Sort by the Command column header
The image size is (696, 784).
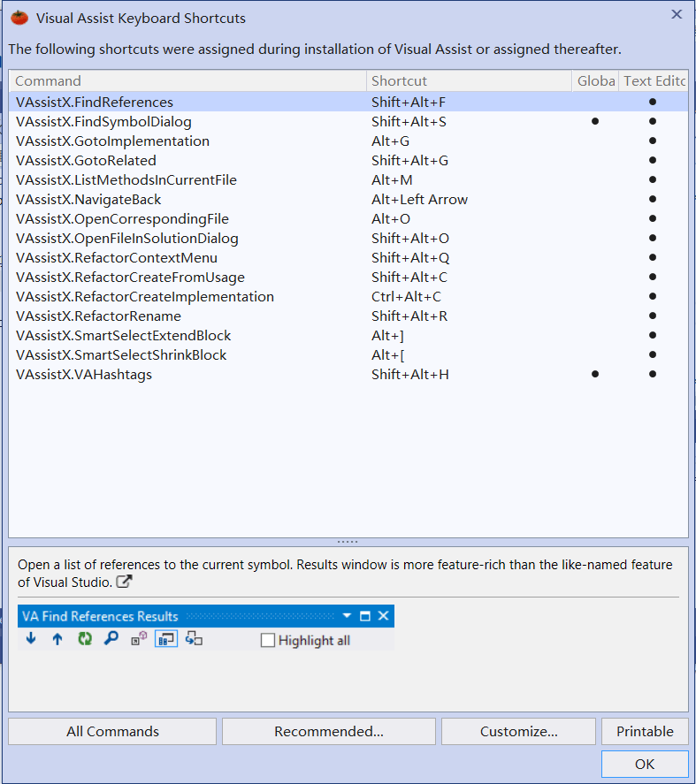(187, 81)
